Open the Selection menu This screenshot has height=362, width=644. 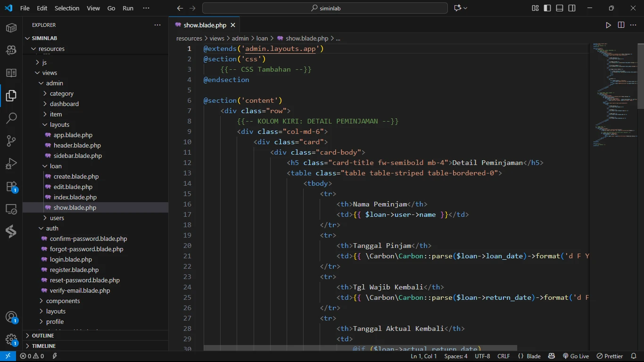tap(67, 8)
